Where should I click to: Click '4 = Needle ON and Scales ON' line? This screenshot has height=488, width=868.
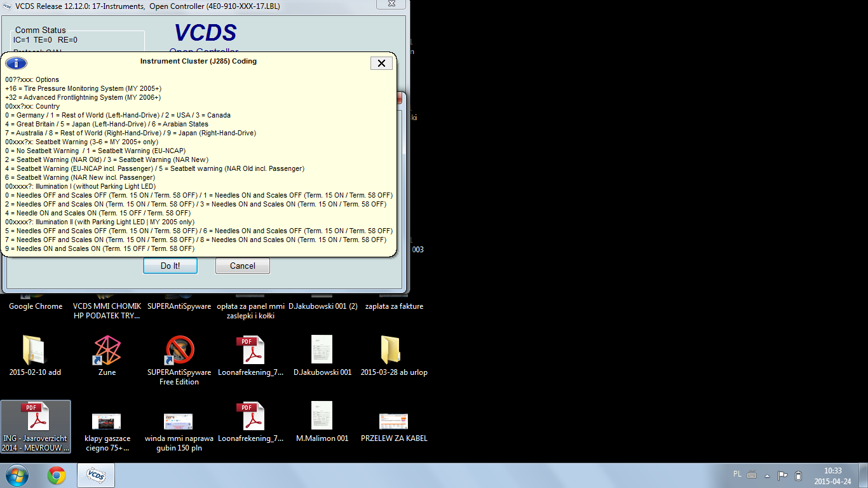tap(98, 213)
